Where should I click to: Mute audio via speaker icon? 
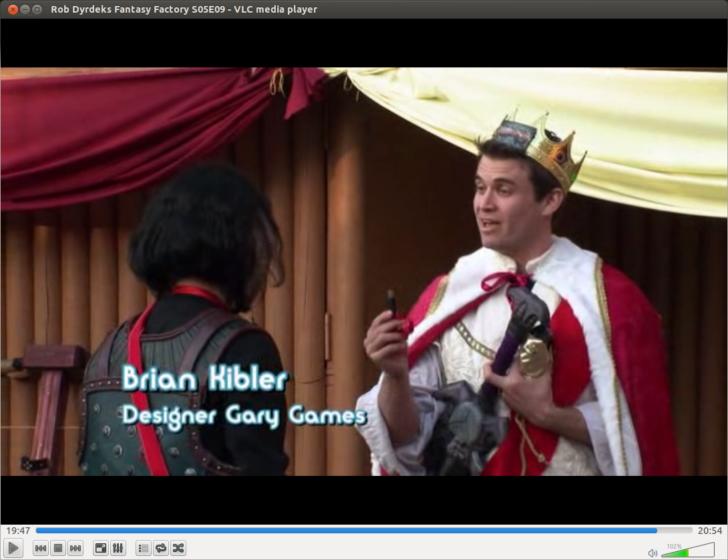(653, 553)
